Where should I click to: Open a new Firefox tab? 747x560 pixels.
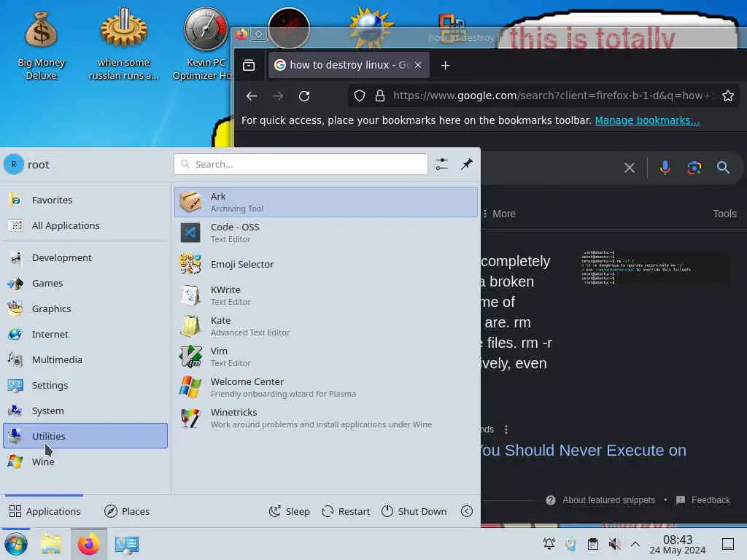point(445,65)
